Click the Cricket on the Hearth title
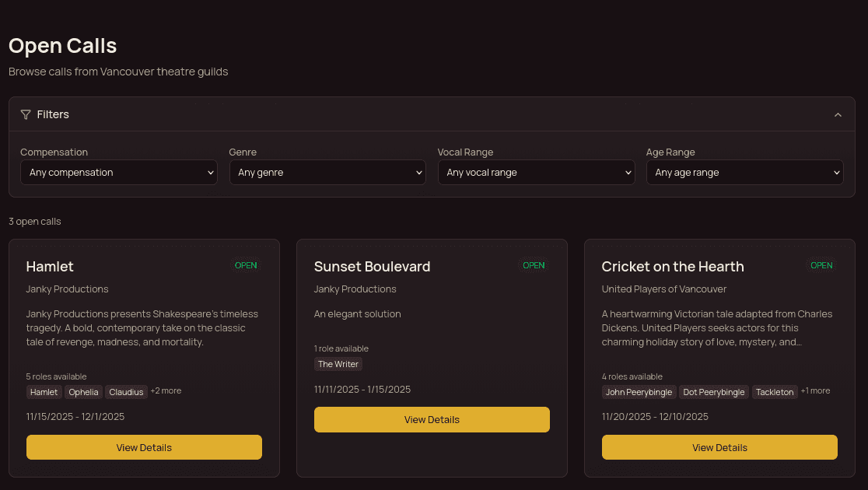868x490 pixels. point(673,267)
